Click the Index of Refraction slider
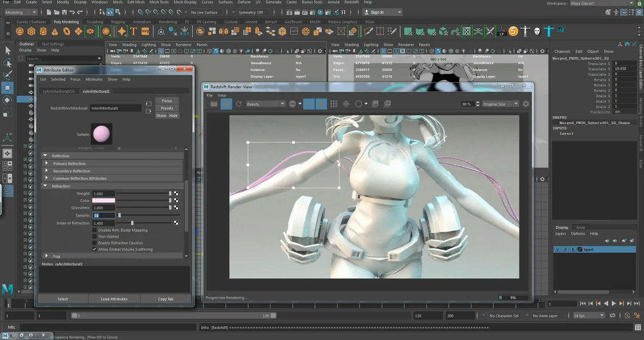 tap(144, 223)
